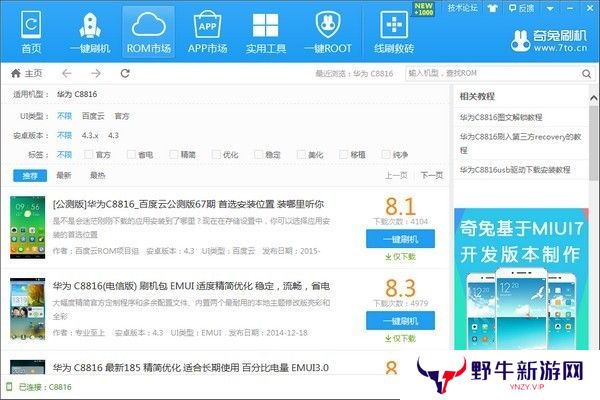This screenshot has height=400, width=600.
Task: Open 实用工具 grid icon
Action: tap(266, 32)
